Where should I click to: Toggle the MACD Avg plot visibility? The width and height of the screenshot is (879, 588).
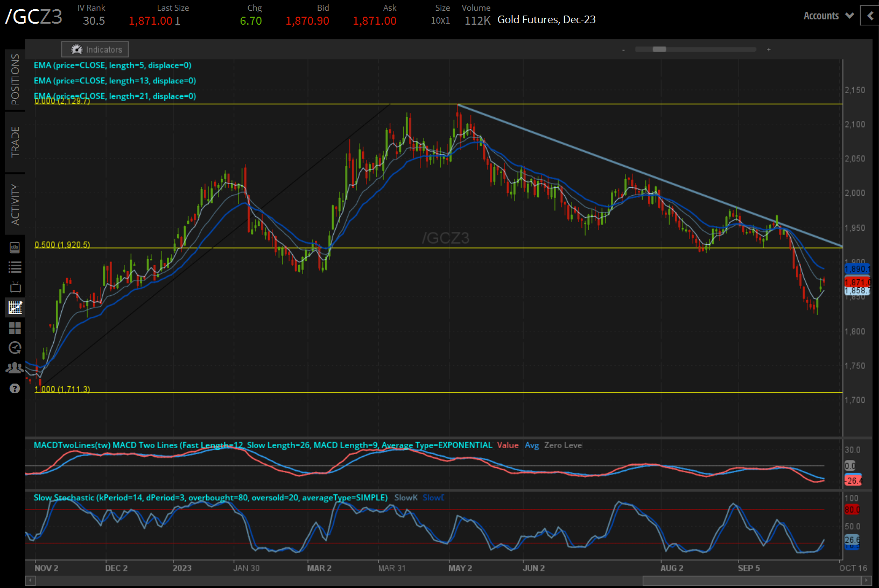(x=532, y=445)
